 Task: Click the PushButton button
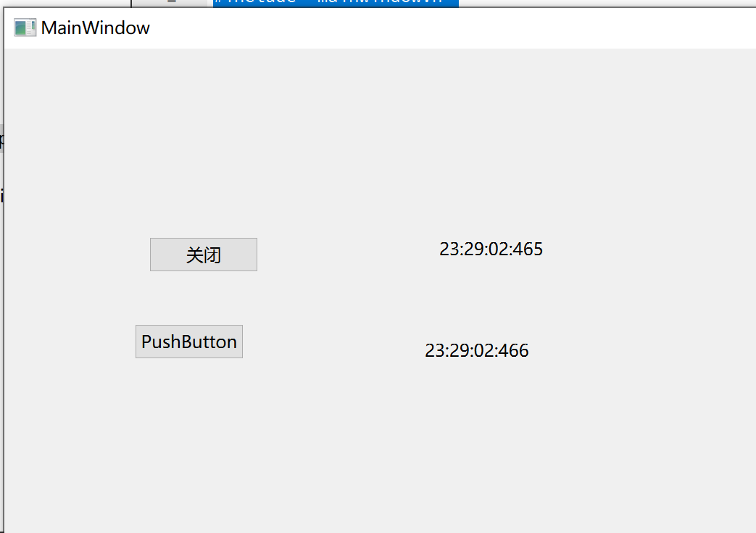coord(189,342)
